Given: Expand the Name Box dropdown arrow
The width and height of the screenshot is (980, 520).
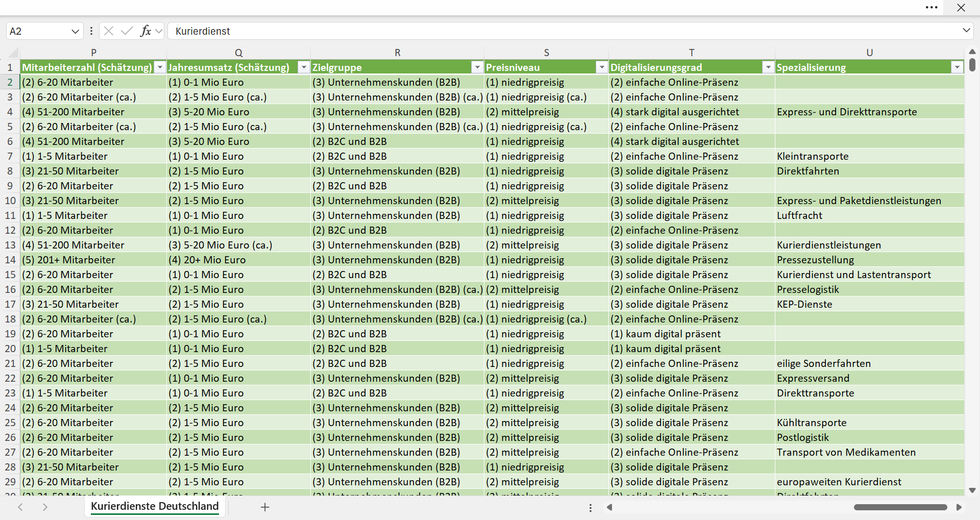Looking at the screenshot, I should (x=76, y=31).
